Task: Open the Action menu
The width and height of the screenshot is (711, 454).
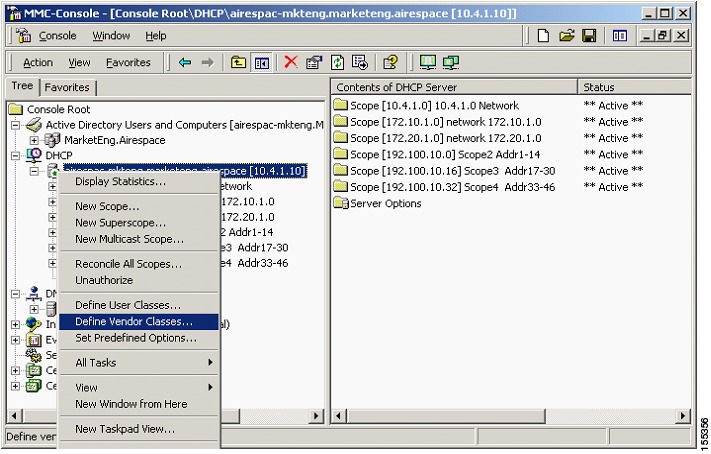Action: [38, 63]
